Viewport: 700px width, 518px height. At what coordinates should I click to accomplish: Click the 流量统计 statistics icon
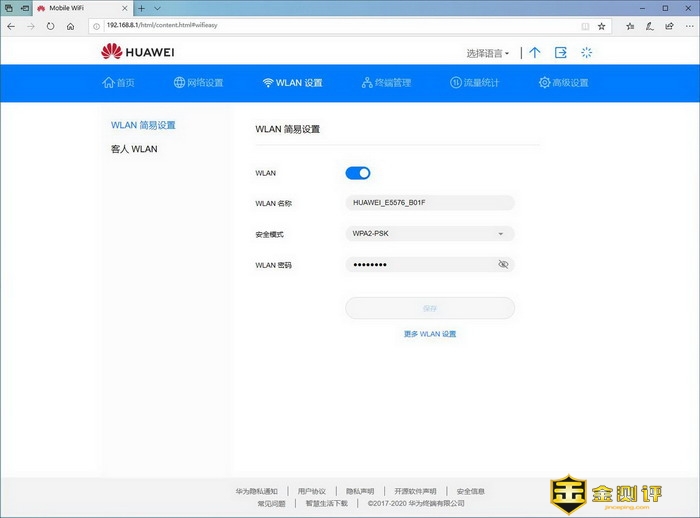pyautogui.click(x=456, y=83)
